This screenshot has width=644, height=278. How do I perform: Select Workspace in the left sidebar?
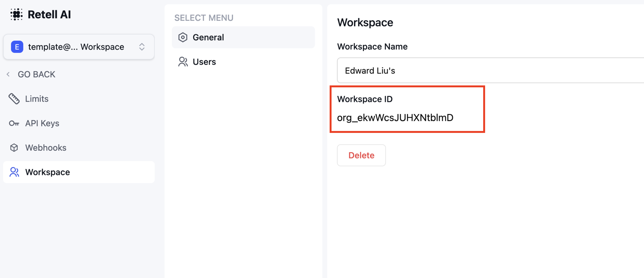(79, 172)
